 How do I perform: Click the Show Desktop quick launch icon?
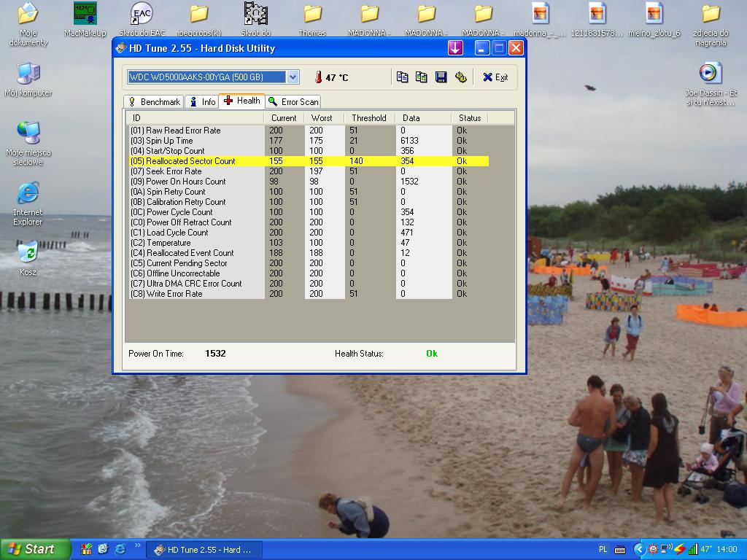(x=103, y=549)
